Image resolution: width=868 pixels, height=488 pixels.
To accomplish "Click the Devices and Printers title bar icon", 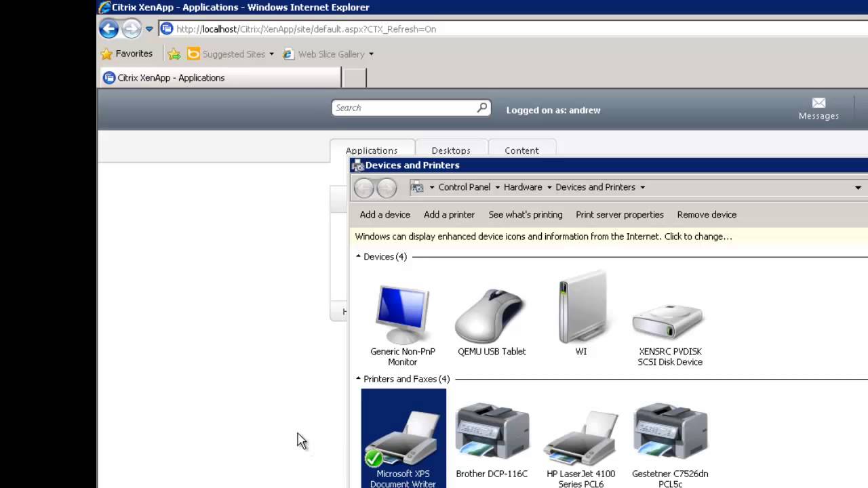I will [357, 165].
